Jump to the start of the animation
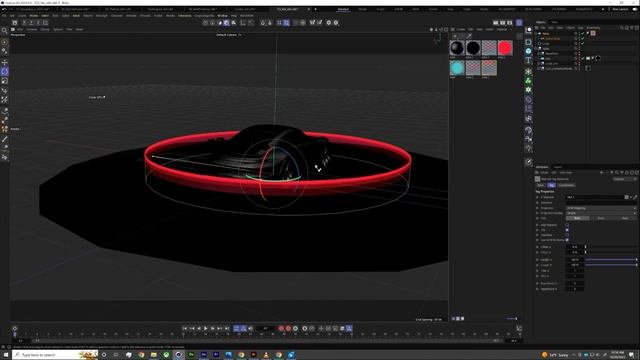Viewport: 640px width, 360px height. 185,328
